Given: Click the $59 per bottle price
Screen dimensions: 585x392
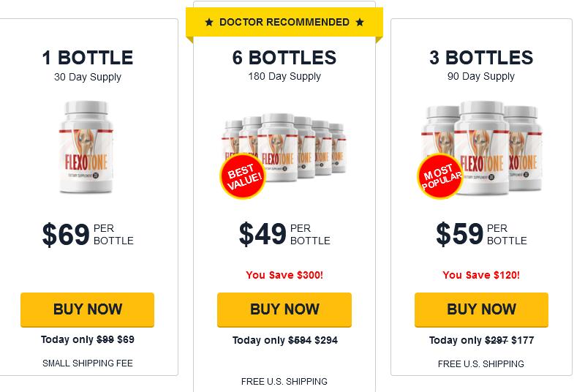Looking at the screenshot, I should pos(481,234).
